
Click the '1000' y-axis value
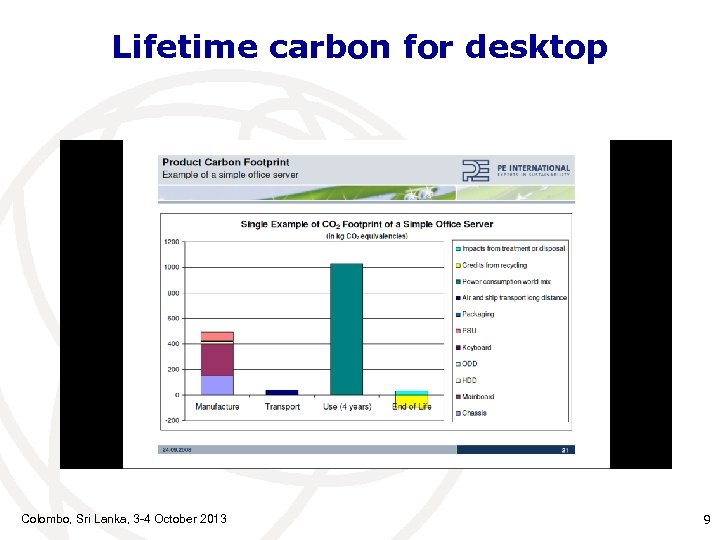pyautogui.click(x=172, y=267)
